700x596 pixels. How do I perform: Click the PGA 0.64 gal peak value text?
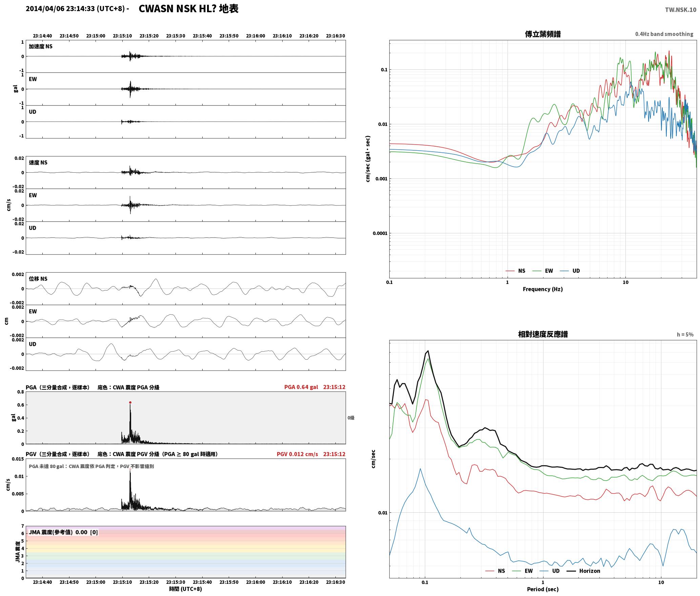point(301,387)
